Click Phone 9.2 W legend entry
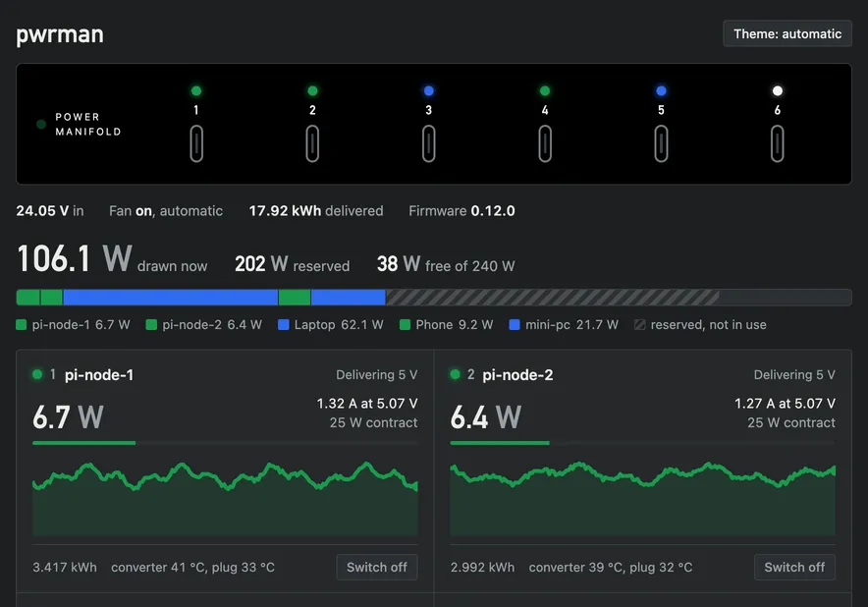The image size is (868, 607). click(x=447, y=324)
